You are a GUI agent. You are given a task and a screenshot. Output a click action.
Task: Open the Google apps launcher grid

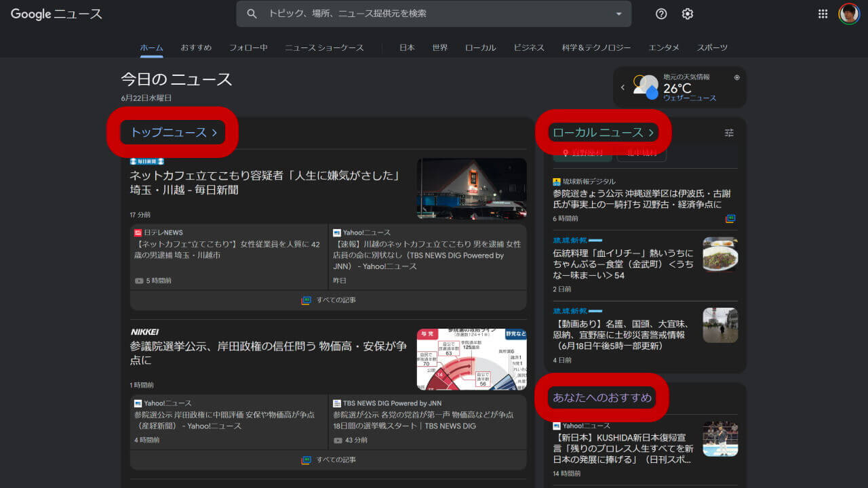tap(822, 14)
